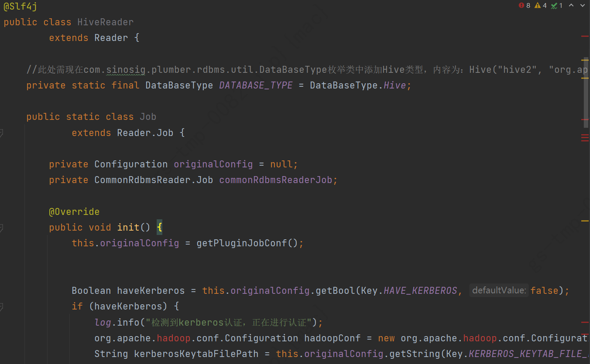Click the defaultValue inlay hint
The image size is (590, 364).
point(499,290)
